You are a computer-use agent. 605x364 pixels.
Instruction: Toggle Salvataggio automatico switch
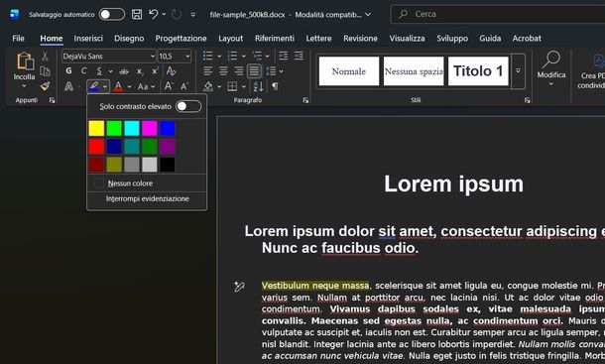click(x=112, y=15)
